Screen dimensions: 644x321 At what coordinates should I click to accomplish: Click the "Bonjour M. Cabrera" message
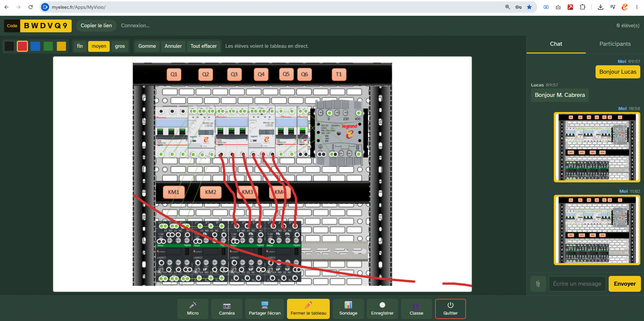(560, 95)
